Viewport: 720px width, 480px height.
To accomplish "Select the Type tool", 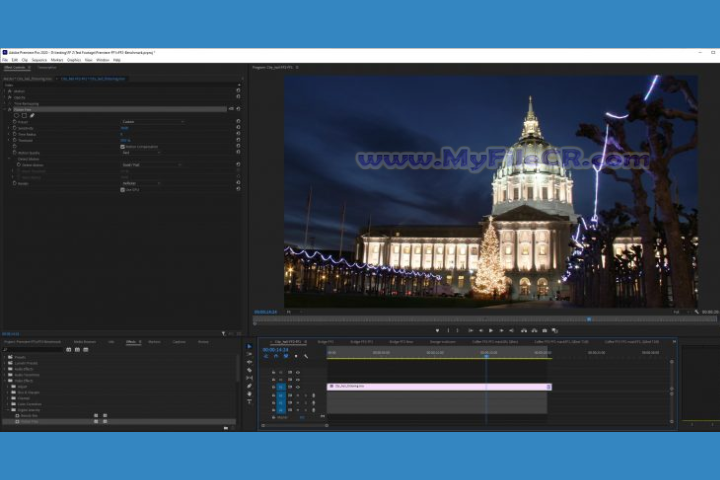I will [249, 401].
